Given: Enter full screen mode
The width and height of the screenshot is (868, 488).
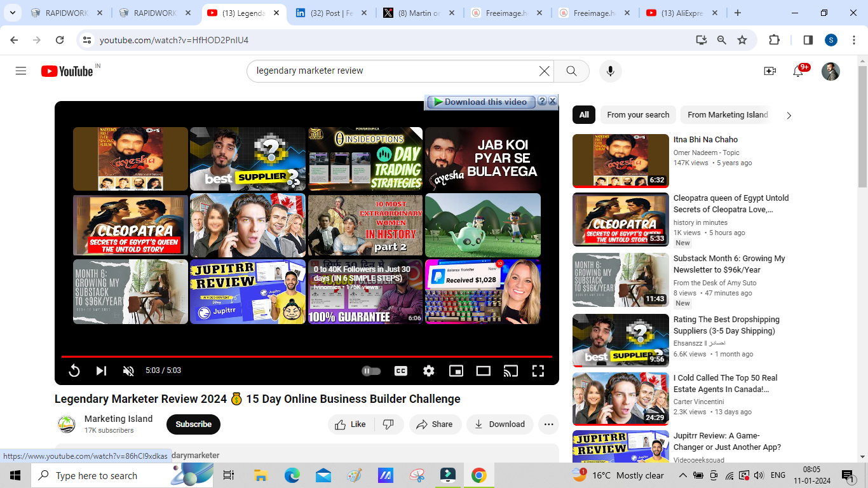Looking at the screenshot, I should pos(538,371).
